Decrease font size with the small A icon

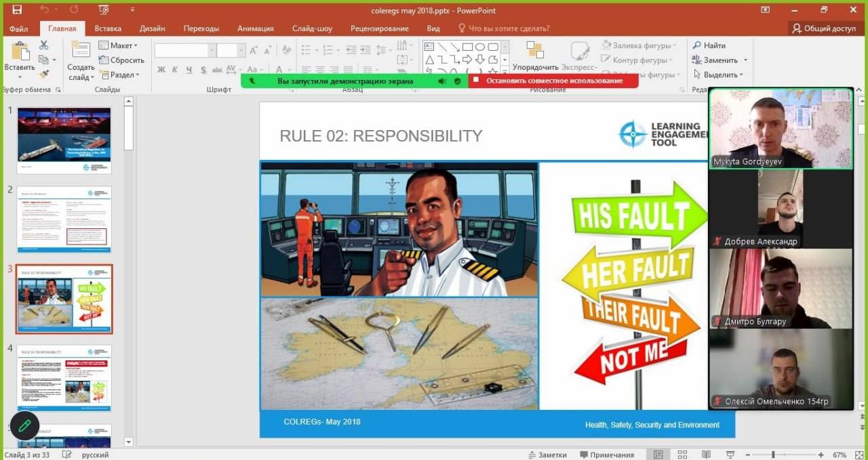(x=268, y=50)
